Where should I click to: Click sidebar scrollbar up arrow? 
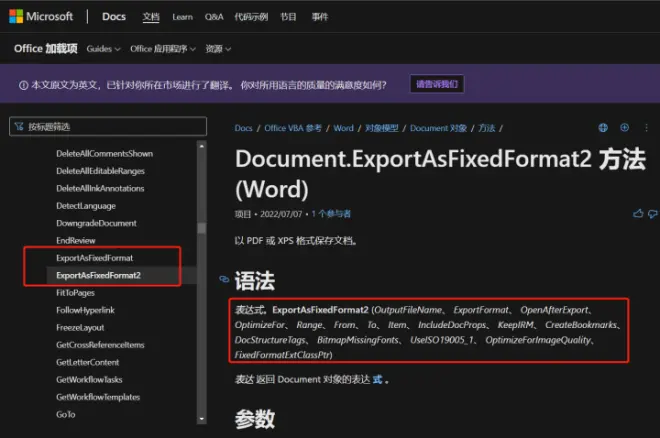[x=202, y=146]
